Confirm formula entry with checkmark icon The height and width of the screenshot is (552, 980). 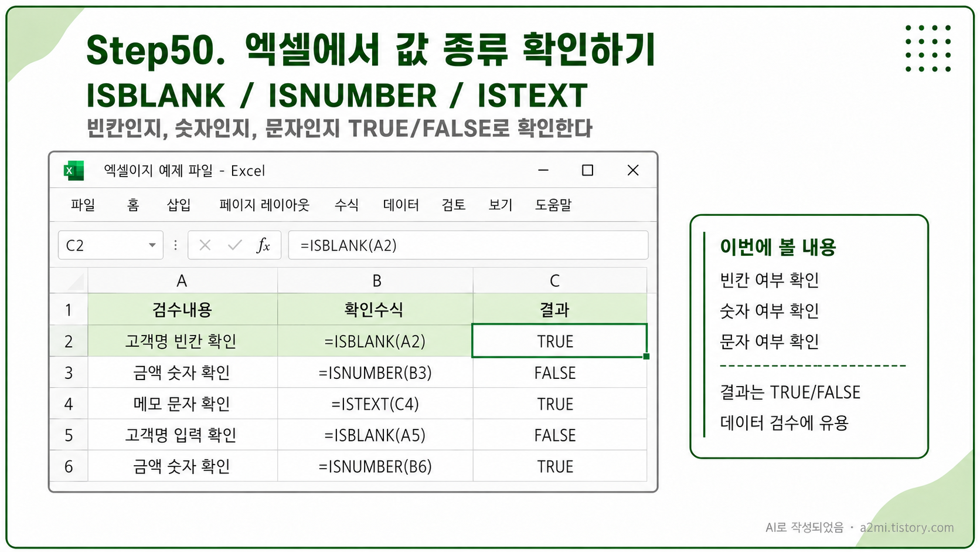coord(235,245)
